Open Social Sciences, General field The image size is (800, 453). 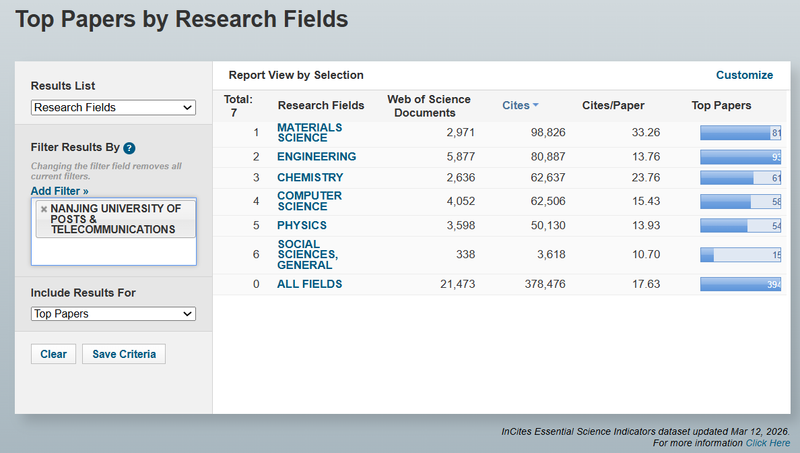click(x=304, y=255)
